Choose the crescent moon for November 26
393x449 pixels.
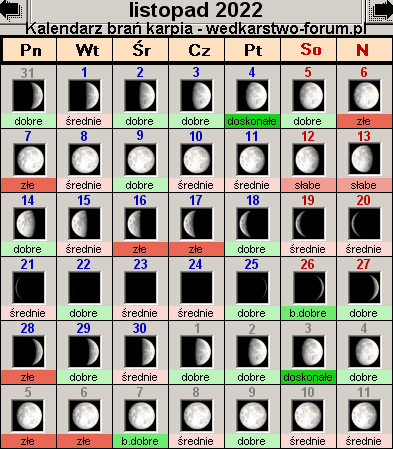(308, 288)
